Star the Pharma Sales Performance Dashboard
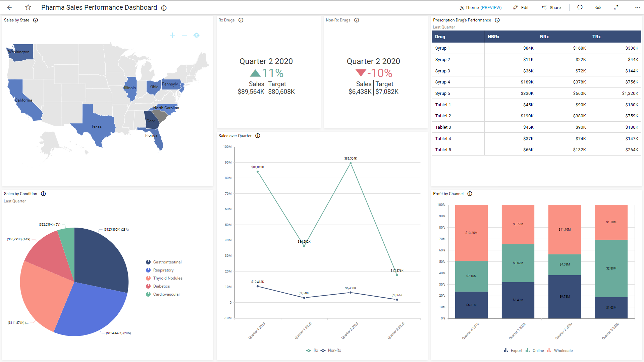The height and width of the screenshot is (362, 644). pyautogui.click(x=28, y=7)
